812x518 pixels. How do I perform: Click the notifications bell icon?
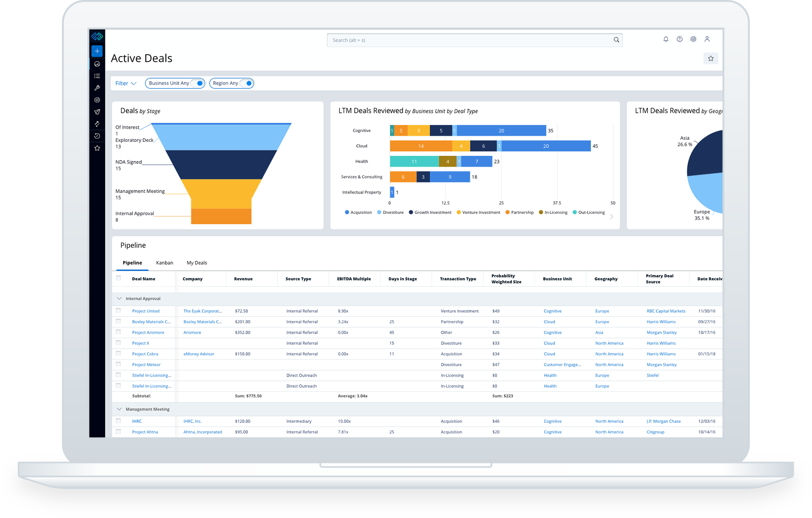pyautogui.click(x=666, y=39)
